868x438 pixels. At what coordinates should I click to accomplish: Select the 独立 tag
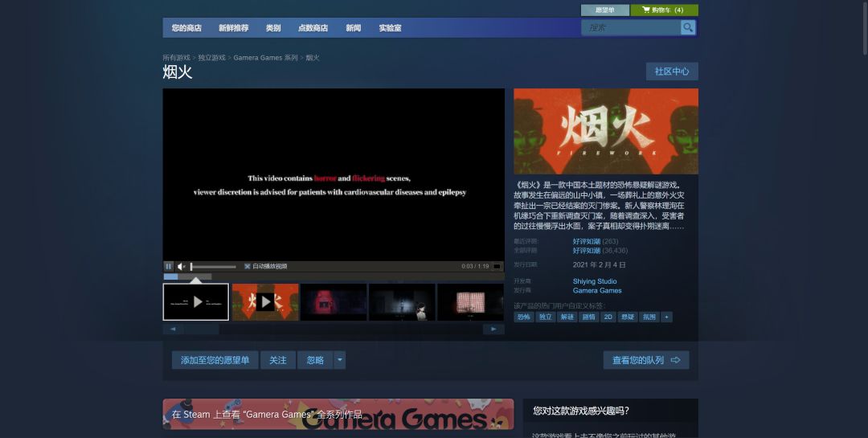click(546, 317)
